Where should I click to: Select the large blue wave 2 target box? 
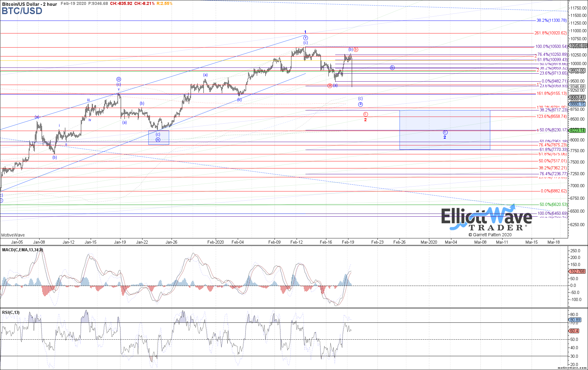[445, 130]
